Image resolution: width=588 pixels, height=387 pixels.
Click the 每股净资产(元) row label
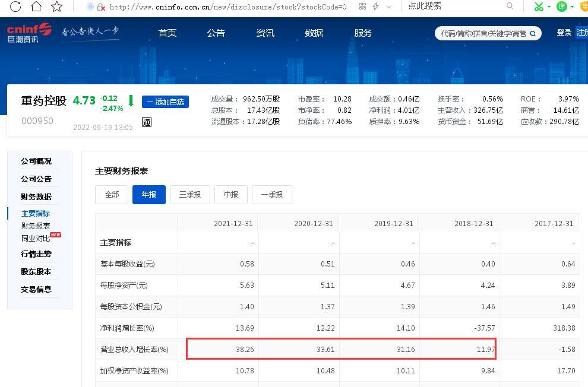point(124,286)
